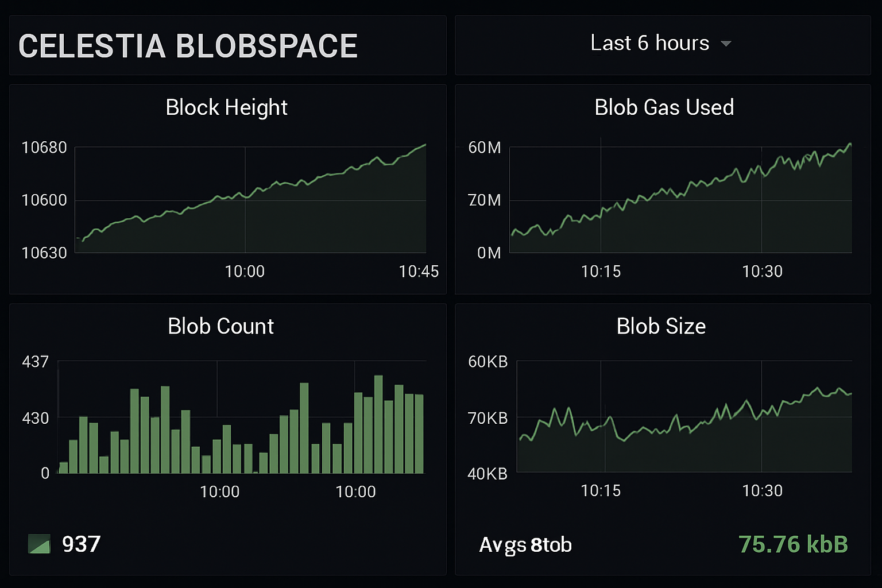Toggle the 937 series legend color swatch

(x=39, y=544)
